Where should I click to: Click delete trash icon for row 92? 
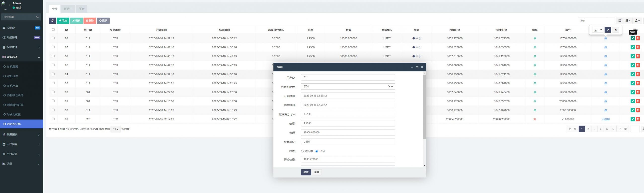638,92
